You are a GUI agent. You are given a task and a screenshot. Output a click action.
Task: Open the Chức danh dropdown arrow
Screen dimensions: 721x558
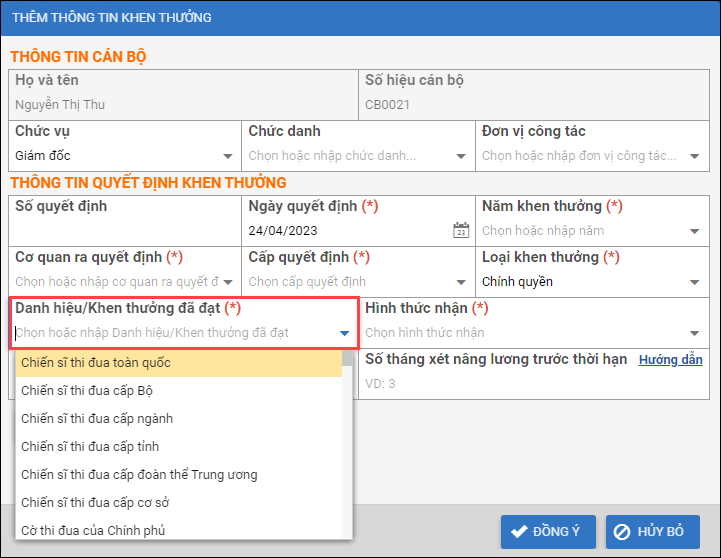point(461,156)
